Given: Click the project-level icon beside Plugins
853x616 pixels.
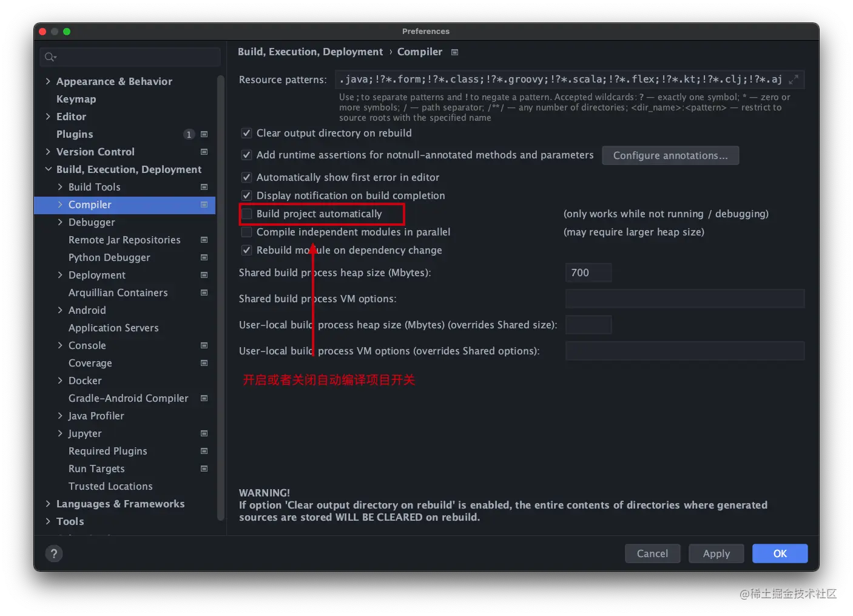Looking at the screenshot, I should pyautogui.click(x=204, y=134).
